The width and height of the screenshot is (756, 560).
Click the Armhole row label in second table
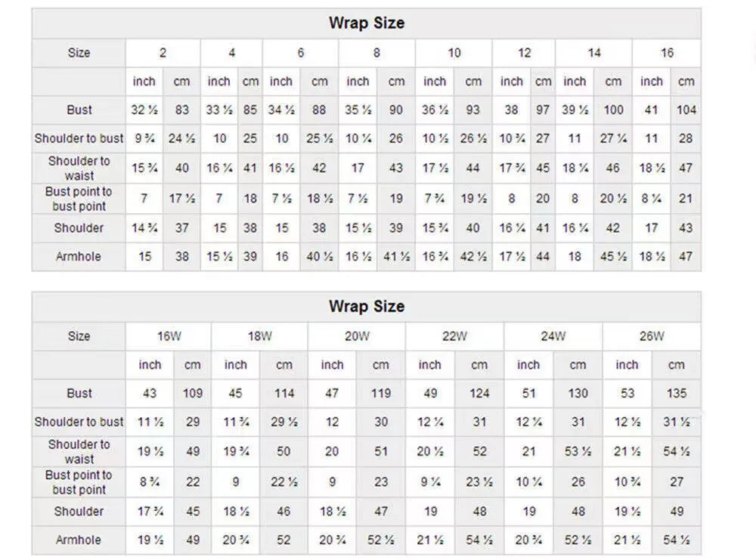pos(79,540)
